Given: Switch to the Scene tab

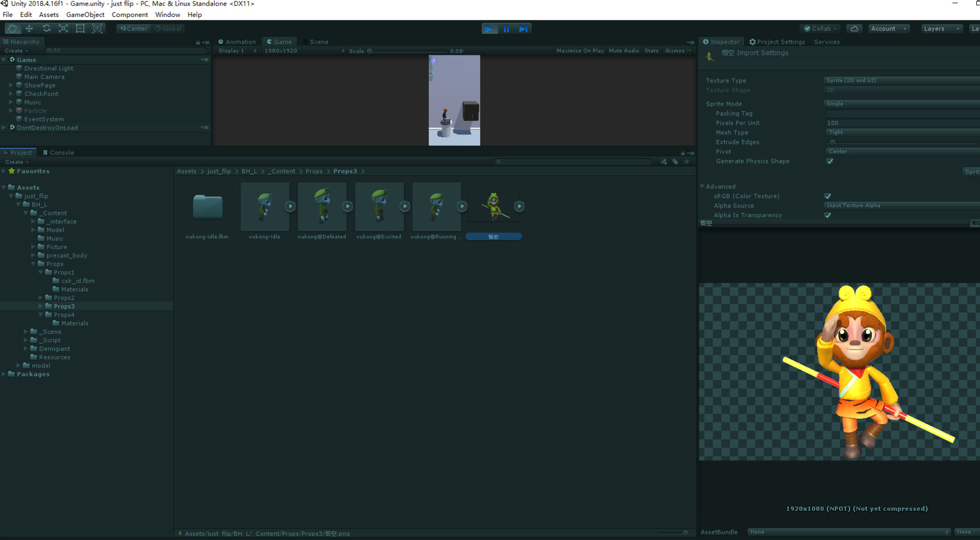Looking at the screenshot, I should 316,42.
